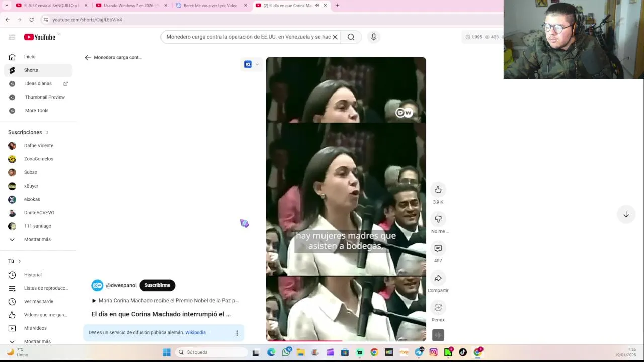Open elxokas subscription channel
Image resolution: width=644 pixels, height=362 pixels.
pos(38,199)
